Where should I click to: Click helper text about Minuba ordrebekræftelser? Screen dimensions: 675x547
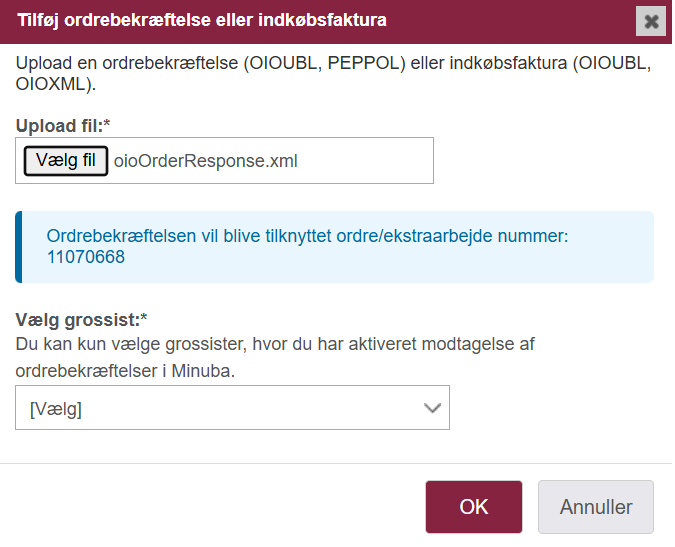pyautogui.click(x=275, y=357)
